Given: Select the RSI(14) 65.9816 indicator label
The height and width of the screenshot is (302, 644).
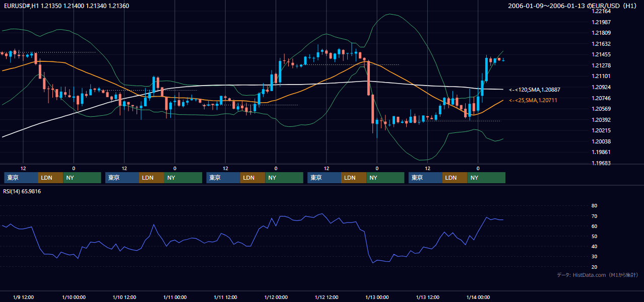Looking at the screenshot, I should (x=22, y=191).
